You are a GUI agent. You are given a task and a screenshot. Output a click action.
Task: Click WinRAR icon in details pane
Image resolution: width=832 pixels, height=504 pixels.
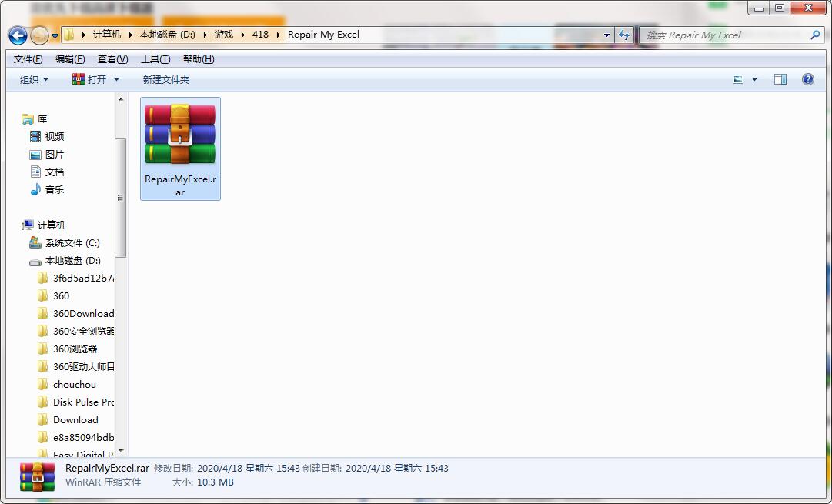[x=37, y=476]
